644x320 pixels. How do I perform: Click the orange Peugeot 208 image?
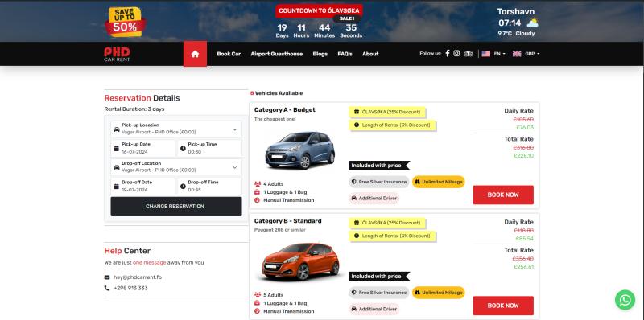click(300, 261)
